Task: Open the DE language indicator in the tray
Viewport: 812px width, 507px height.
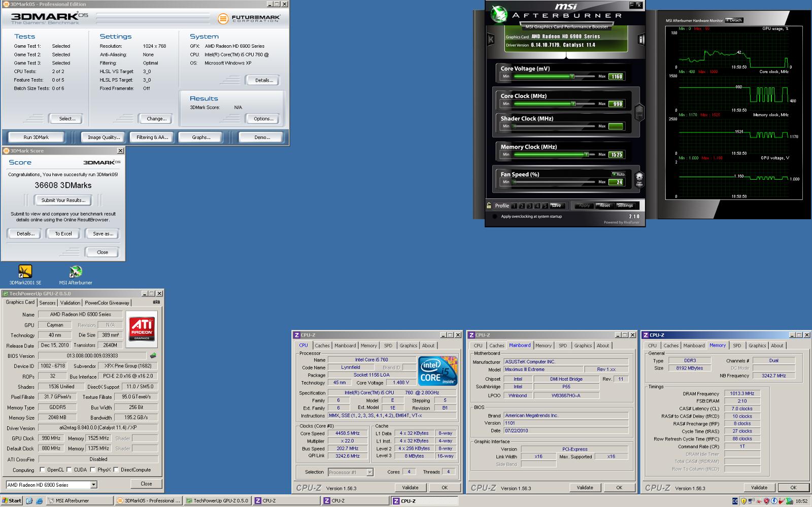Action: pyautogui.click(x=735, y=501)
